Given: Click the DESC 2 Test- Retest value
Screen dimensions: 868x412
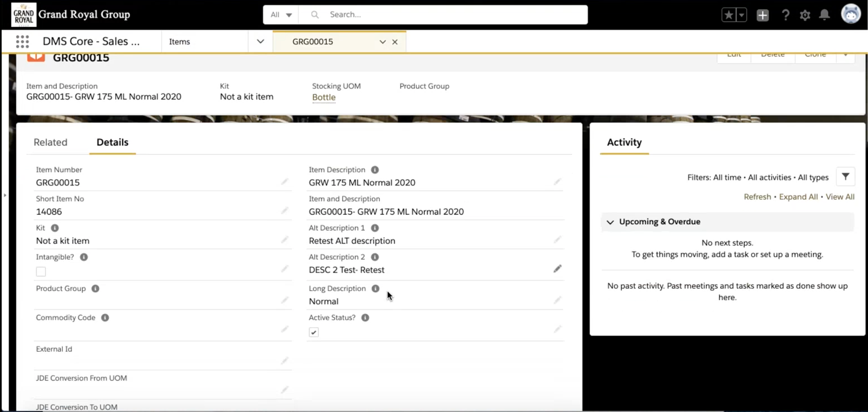Looking at the screenshot, I should [346, 270].
